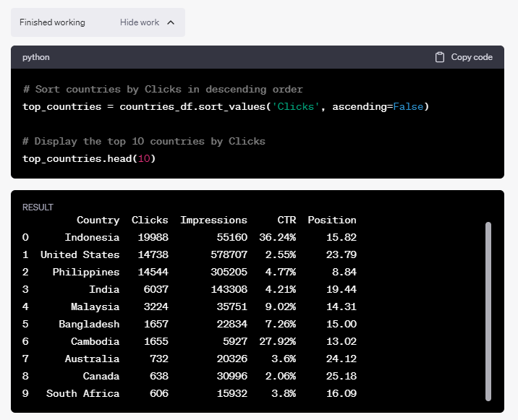Click the 1657 clicks value
The width and height of the screenshot is (518, 420).
[156, 324]
